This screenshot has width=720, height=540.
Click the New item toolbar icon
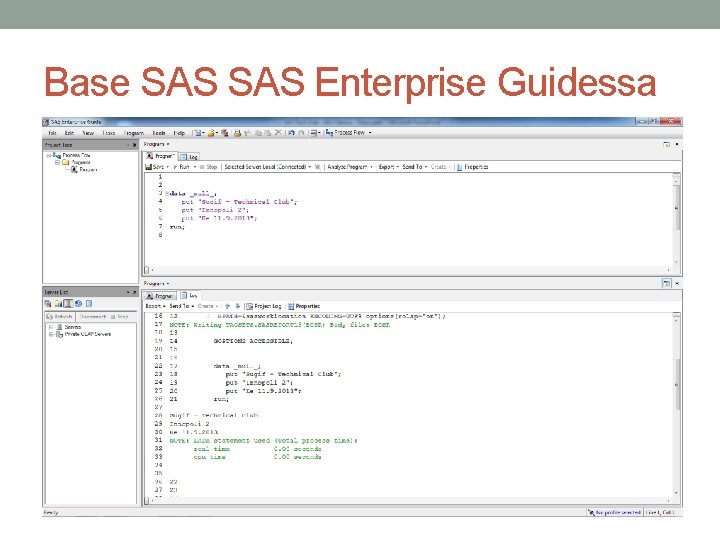198,133
